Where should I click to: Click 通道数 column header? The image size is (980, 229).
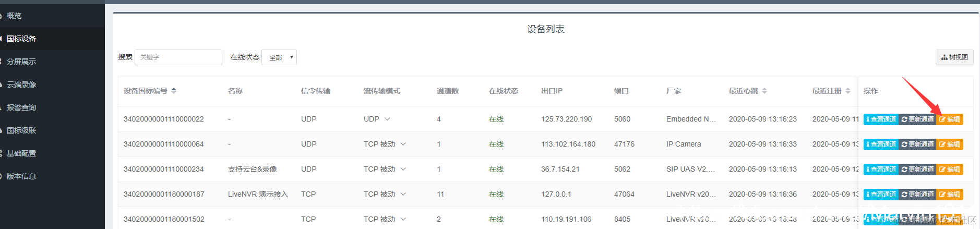448,91
